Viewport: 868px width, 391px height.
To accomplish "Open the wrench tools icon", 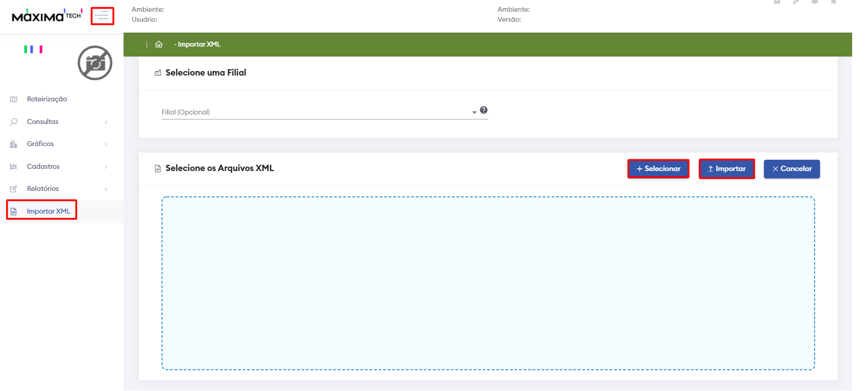I will click(796, 2).
